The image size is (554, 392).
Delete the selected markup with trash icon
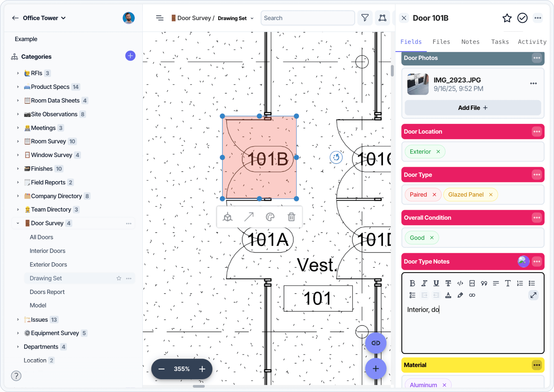[291, 217]
